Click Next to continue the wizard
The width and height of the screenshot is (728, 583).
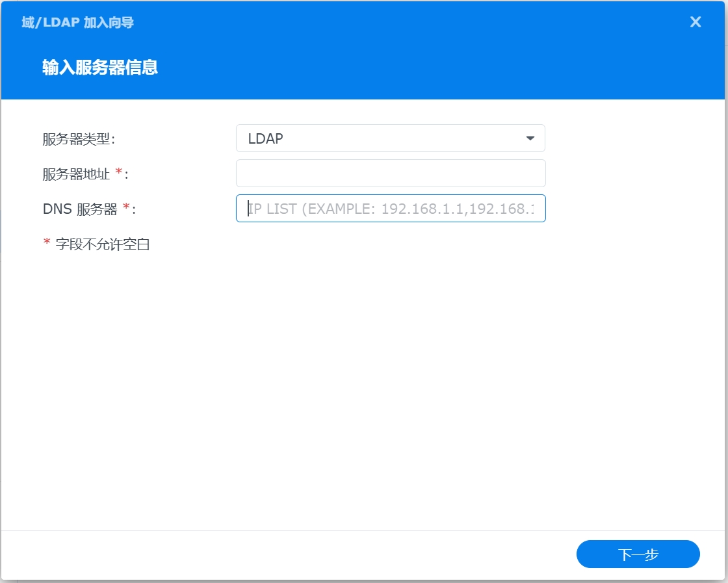(x=638, y=554)
